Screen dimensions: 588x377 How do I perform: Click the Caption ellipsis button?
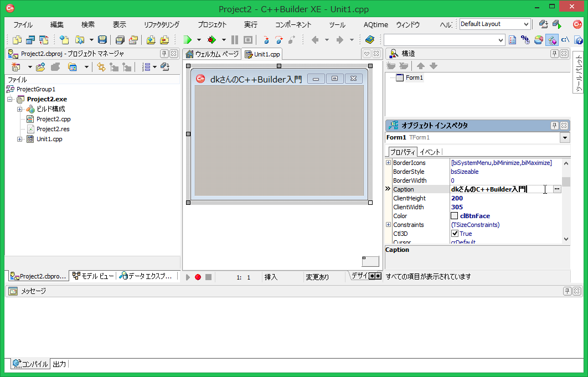click(556, 189)
